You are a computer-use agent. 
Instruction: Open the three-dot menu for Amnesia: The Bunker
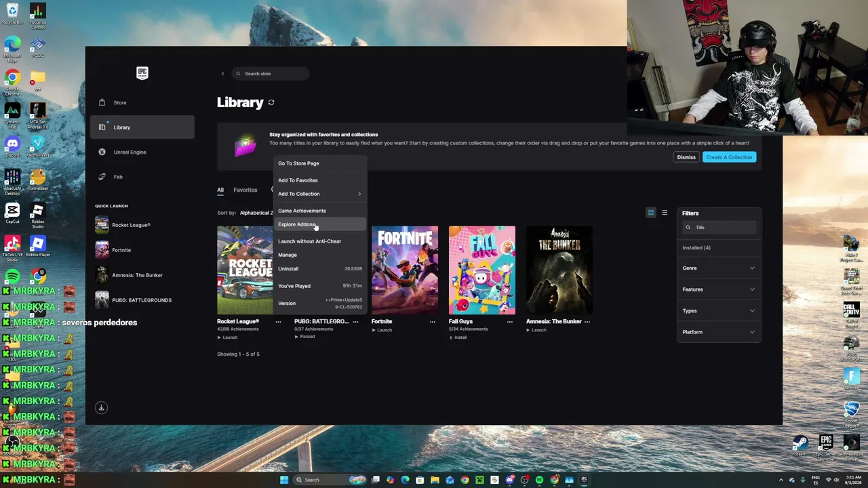(x=587, y=321)
